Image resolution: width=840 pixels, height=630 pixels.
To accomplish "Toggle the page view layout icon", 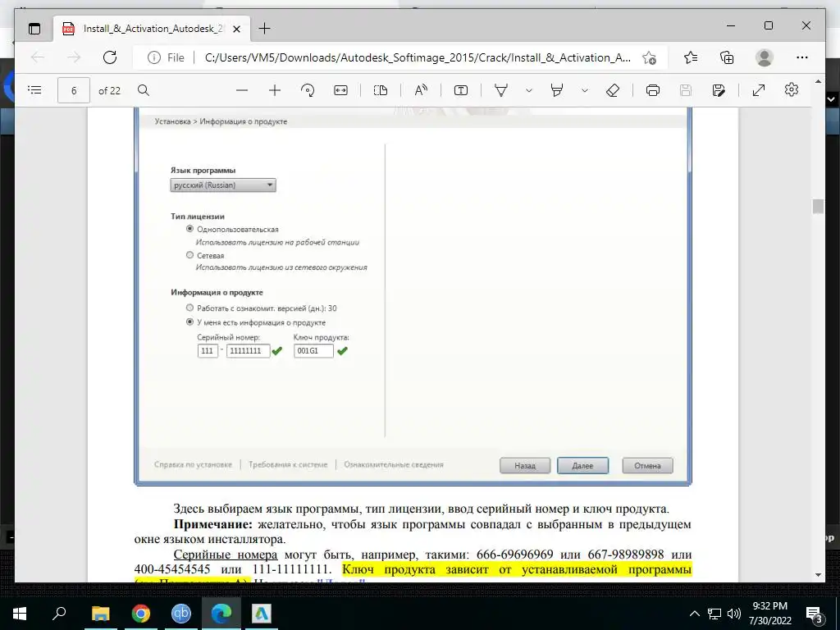I will [381, 90].
